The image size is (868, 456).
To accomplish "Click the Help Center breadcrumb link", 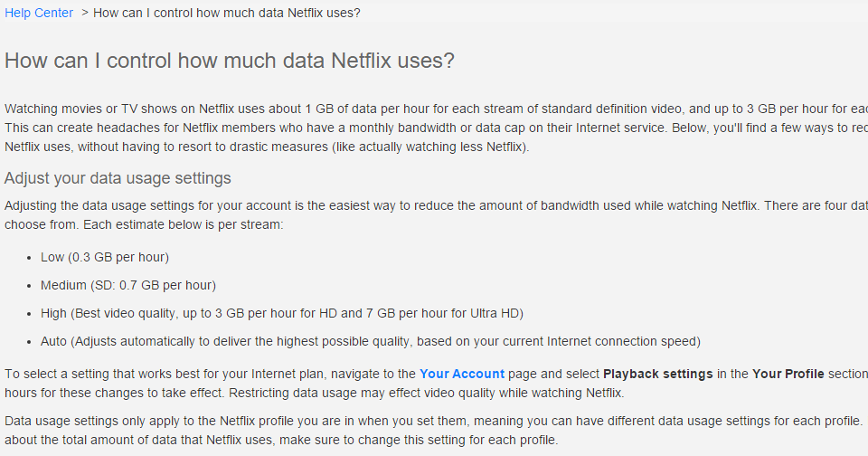I will point(39,13).
